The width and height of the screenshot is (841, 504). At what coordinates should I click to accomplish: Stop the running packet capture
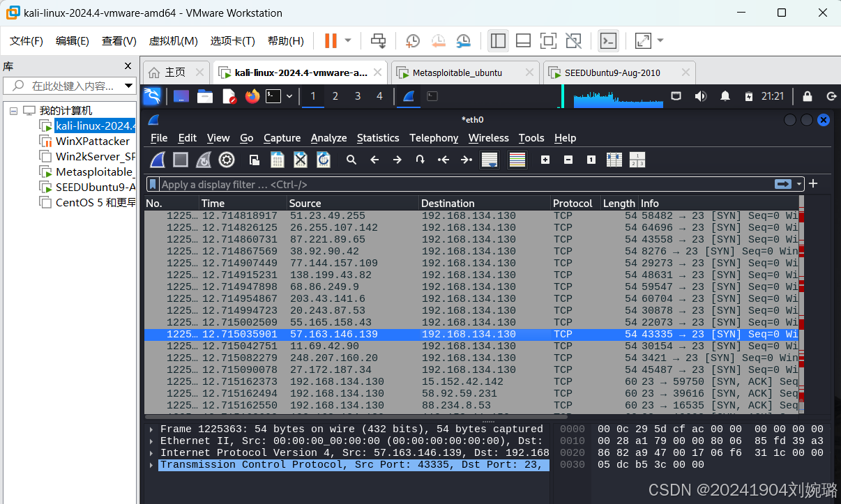(181, 160)
